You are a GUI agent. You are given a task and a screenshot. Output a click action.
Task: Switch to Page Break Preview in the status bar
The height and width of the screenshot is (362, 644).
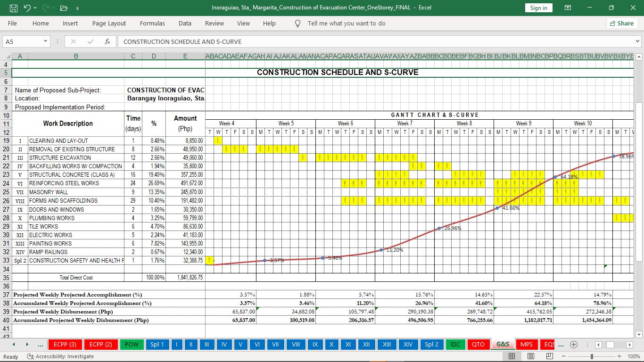pyautogui.click(x=549, y=356)
